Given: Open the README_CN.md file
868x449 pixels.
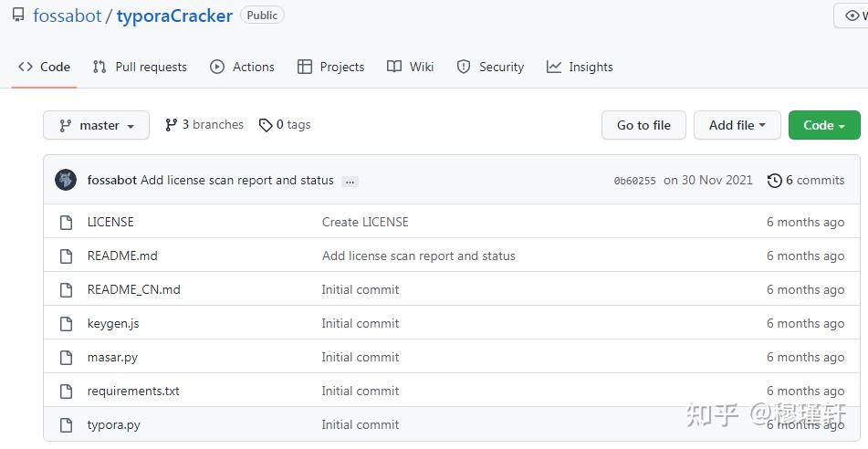Looking at the screenshot, I should (x=133, y=290).
